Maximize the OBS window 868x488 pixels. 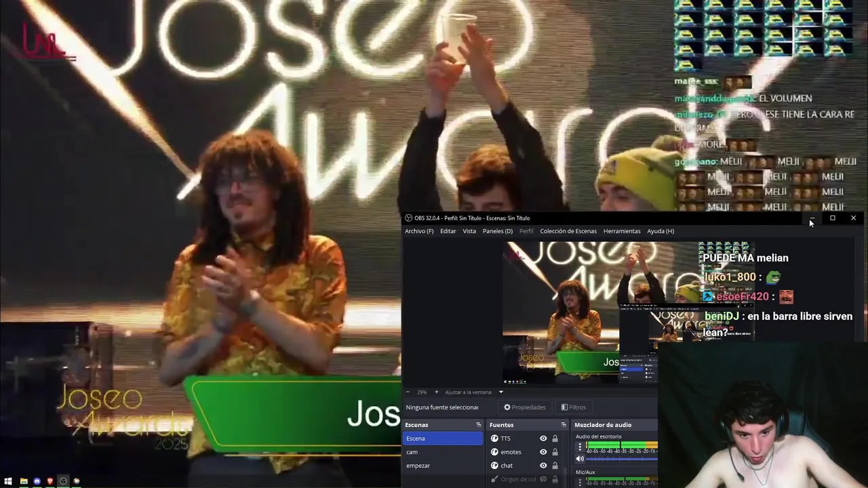(833, 218)
